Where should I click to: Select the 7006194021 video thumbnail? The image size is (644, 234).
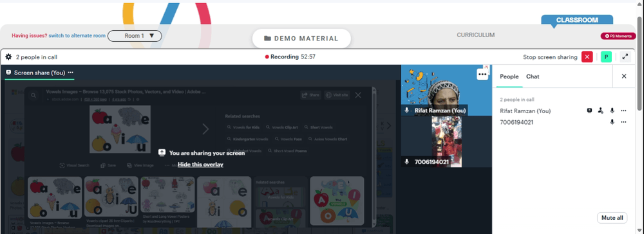click(446, 142)
